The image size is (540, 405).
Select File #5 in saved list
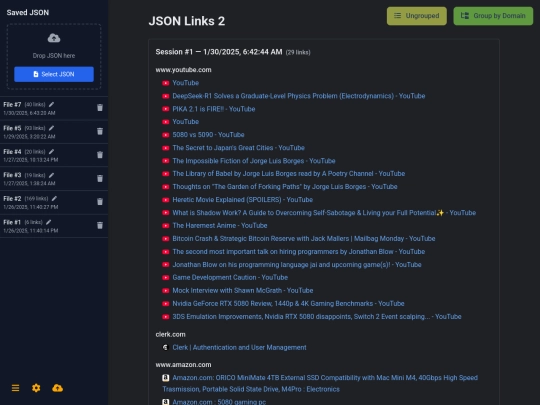[54, 132]
